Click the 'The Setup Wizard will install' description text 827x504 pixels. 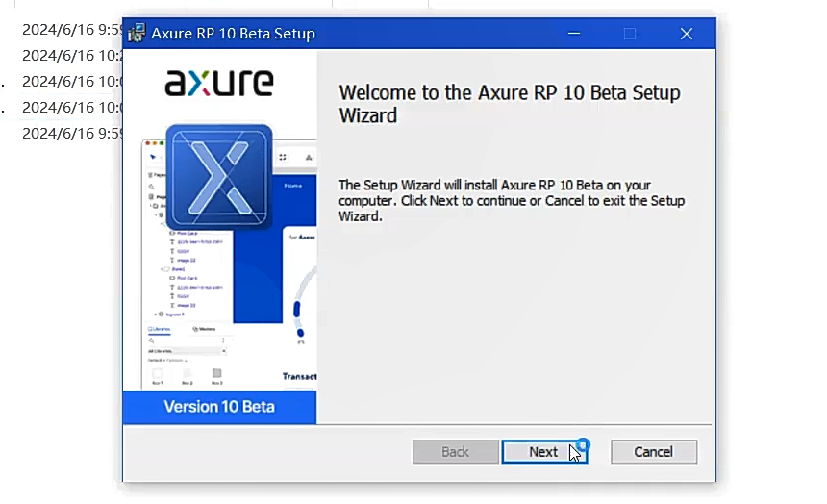(512, 201)
